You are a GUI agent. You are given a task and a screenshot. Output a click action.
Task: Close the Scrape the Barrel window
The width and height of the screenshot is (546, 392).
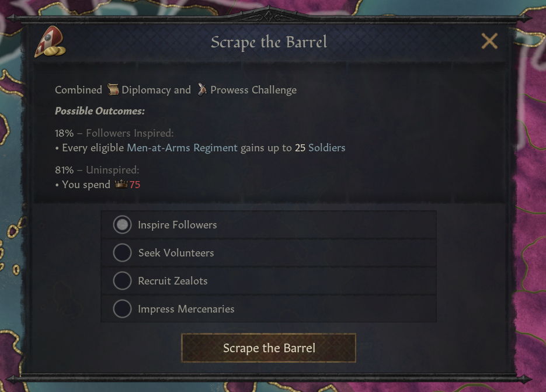pos(489,41)
